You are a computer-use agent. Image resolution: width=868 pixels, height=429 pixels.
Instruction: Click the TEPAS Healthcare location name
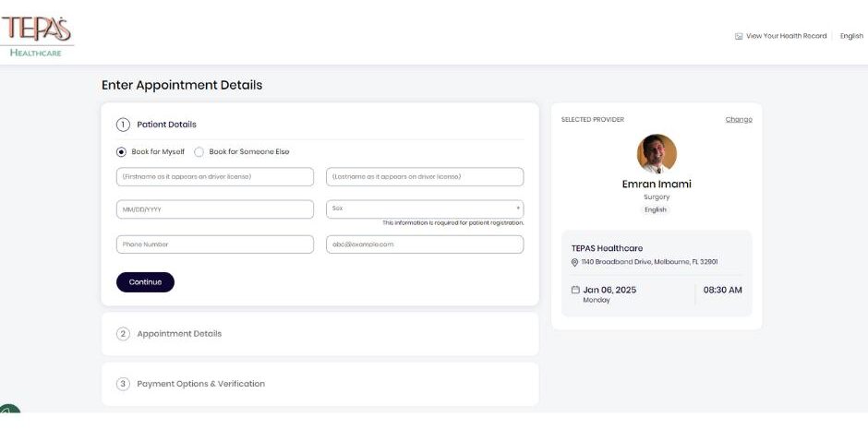(x=607, y=248)
